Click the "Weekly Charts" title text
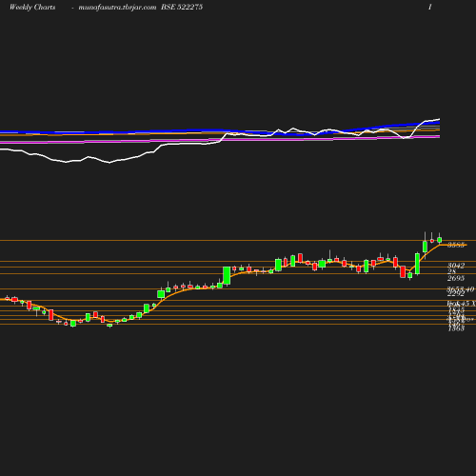 tap(32, 8)
